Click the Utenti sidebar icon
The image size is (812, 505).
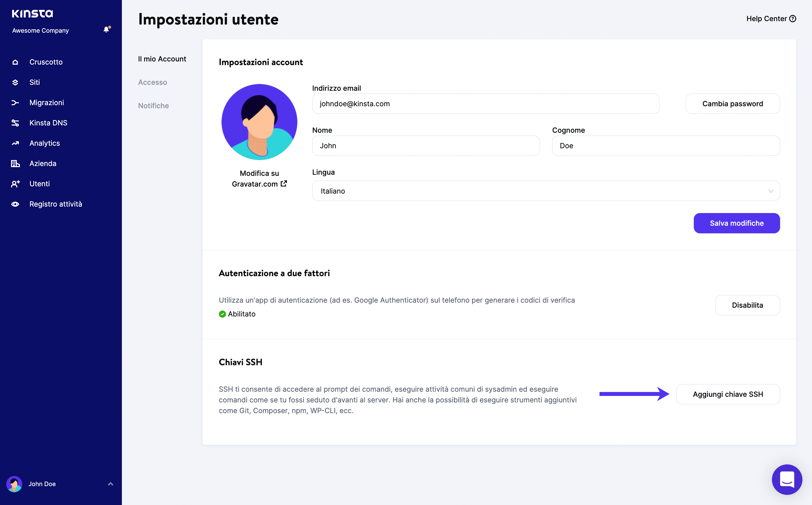tap(16, 183)
